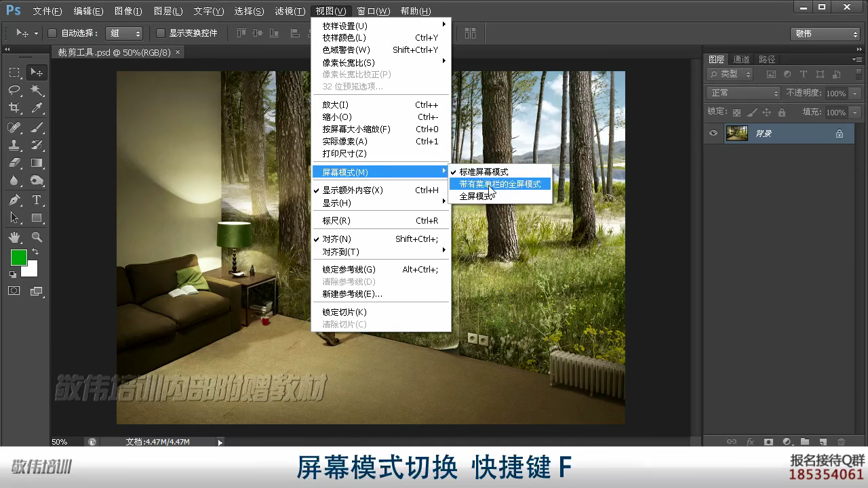Select the Lasso tool
Viewport: 868px width, 488px height.
click(14, 90)
